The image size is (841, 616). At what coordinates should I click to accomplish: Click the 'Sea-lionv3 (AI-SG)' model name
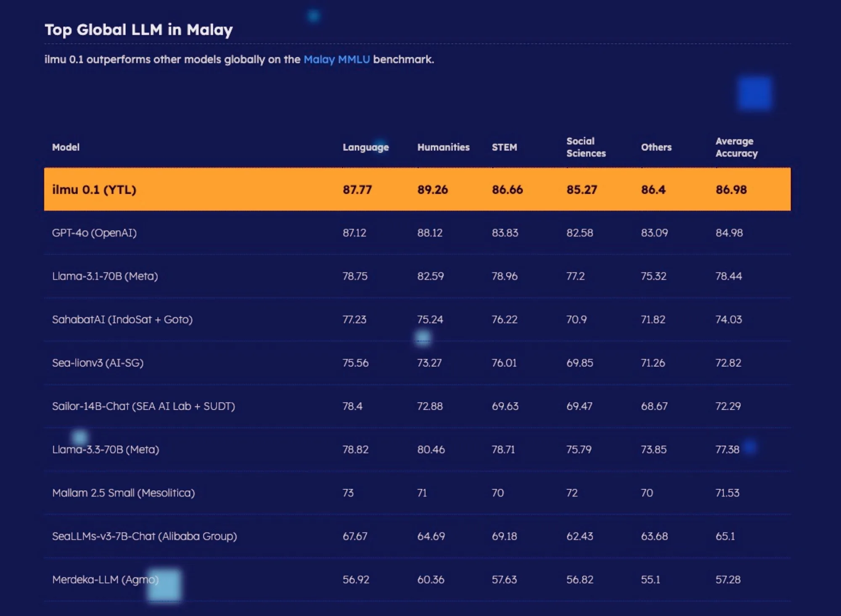(98, 363)
